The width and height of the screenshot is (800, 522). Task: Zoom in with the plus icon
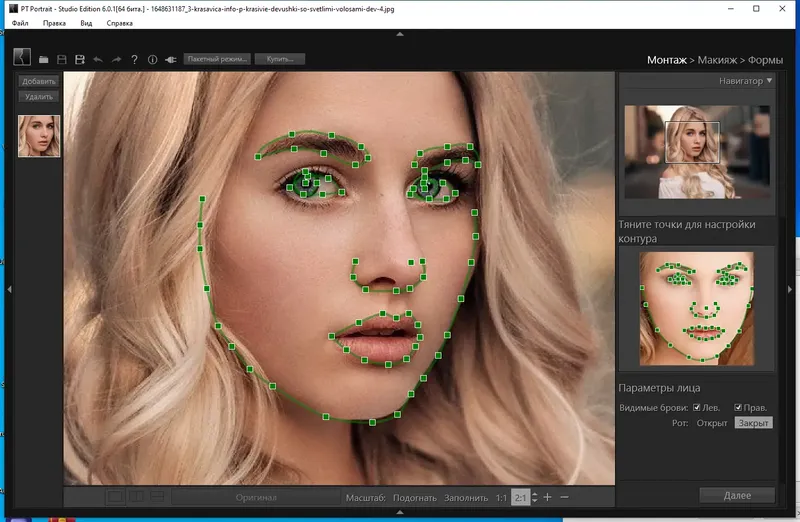(x=547, y=497)
